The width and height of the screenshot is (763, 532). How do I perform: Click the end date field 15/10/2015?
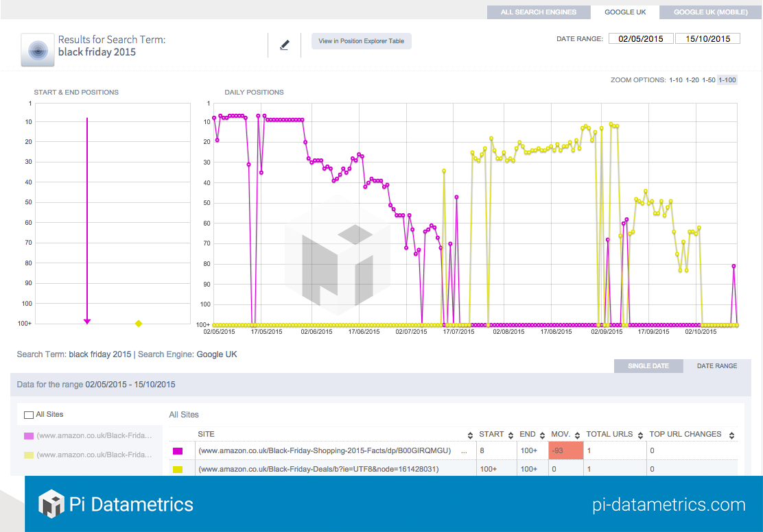tap(707, 38)
